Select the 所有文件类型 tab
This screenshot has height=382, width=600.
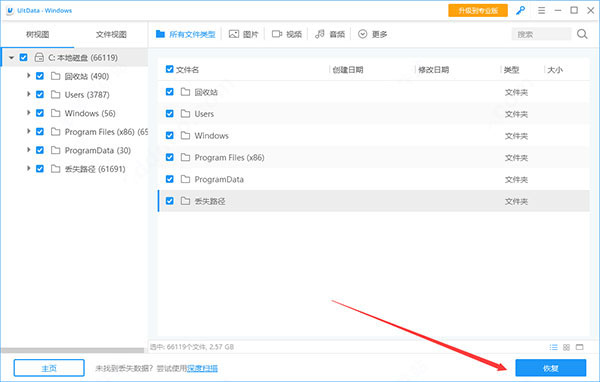click(186, 34)
